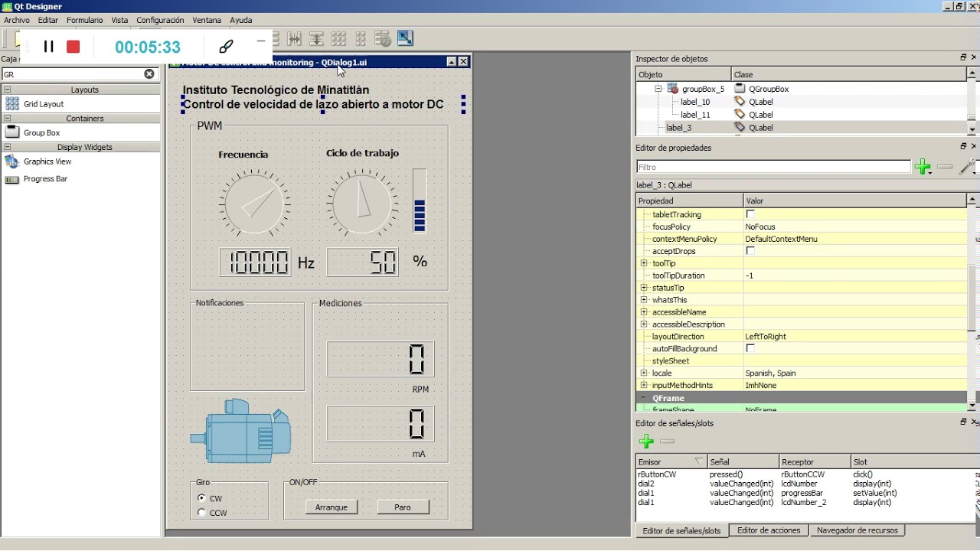Click the Paro button
Image resolution: width=980 pixels, height=551 pixels.
[403, 507]
